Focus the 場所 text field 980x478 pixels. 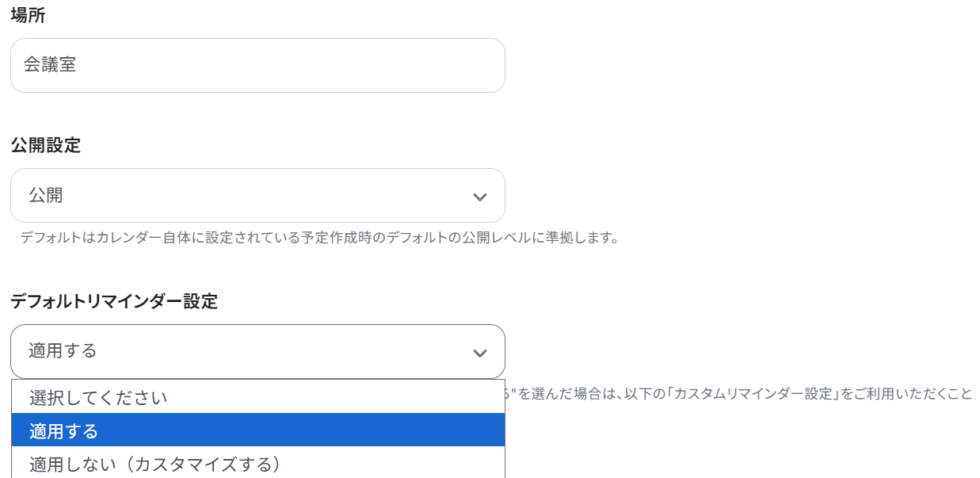(257, 65)
